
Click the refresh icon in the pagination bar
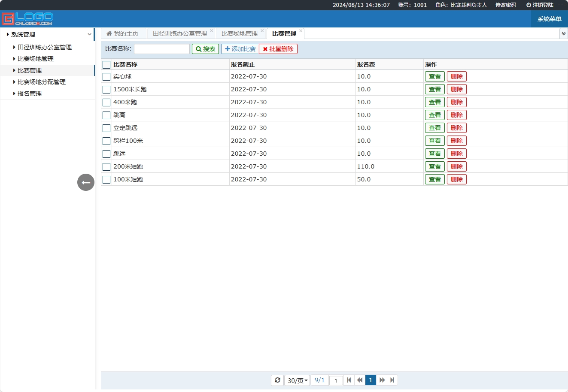click(277, 380)
